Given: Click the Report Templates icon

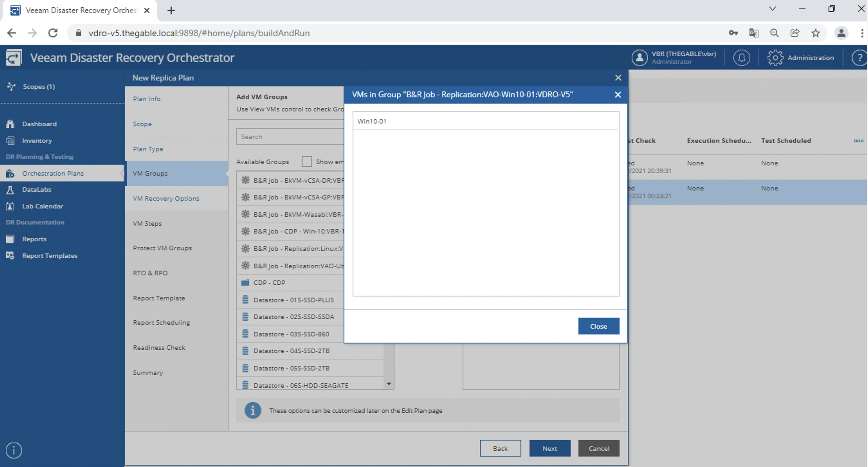Looking at the screenshot, I should coord(10,256).
